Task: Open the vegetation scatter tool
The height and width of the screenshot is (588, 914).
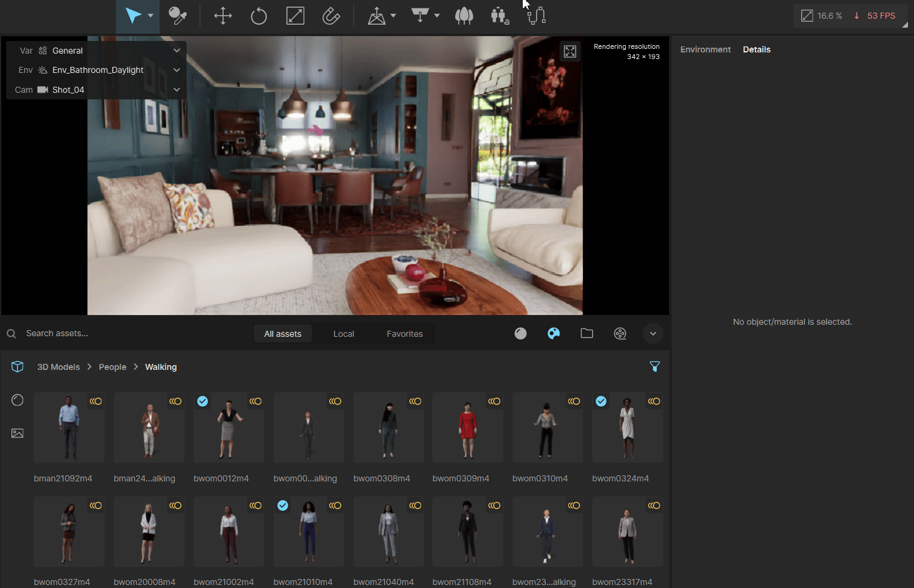Action: [464, 16]
